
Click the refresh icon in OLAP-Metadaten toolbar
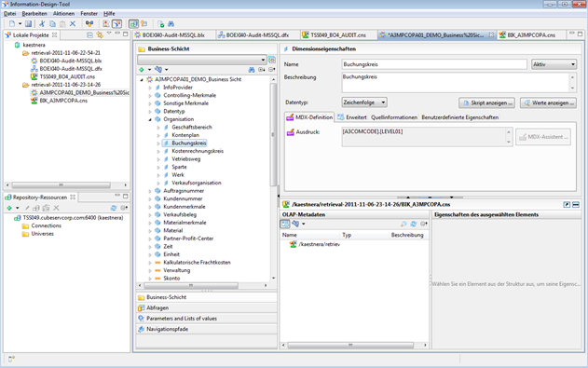click(x=413, y=225)
